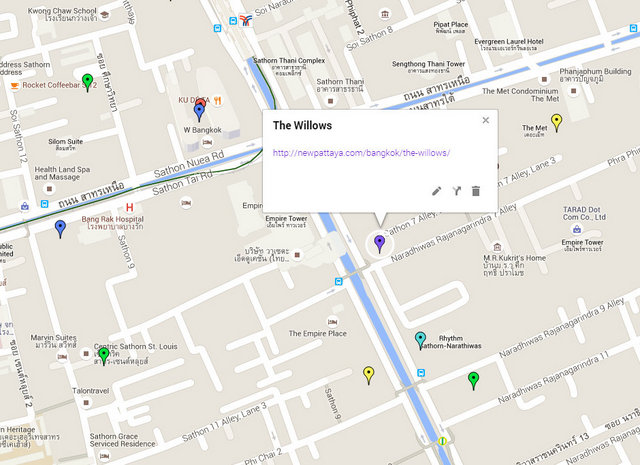Click the museum icon near Sathorn Soi 8
Image resolution: width=640 pixels, height=465 pixels.
(x=385, y=14)
